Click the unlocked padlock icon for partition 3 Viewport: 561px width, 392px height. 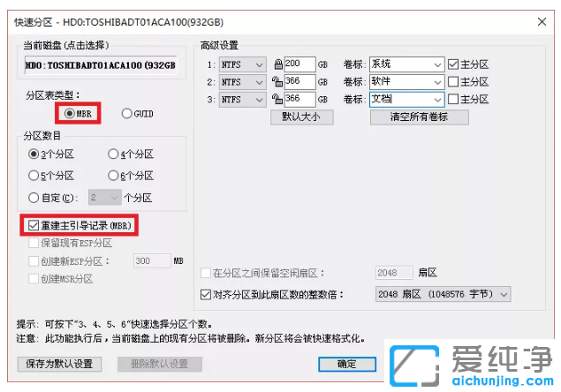coord(277,100)
